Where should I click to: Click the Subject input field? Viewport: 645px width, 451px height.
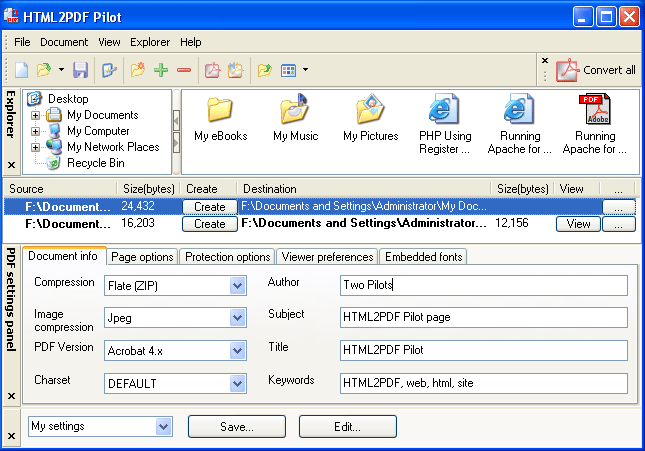point(484,317)
